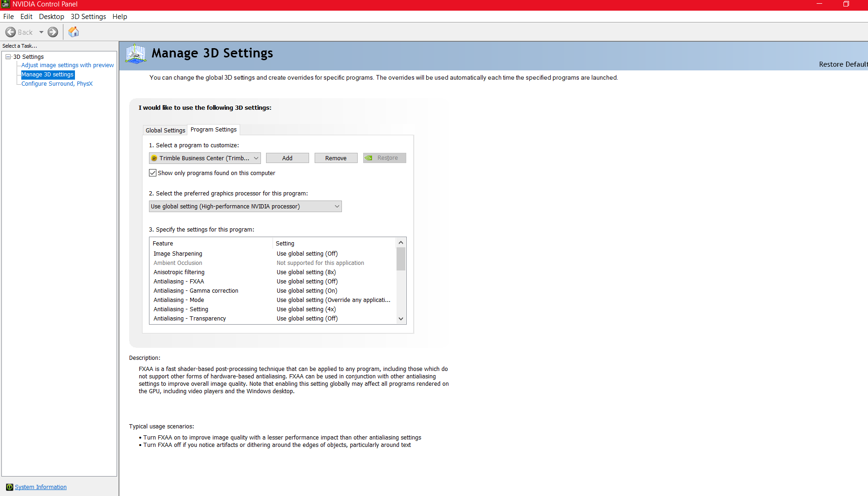Minimize the NVIDIA Control Panel window
Screen dimensions: 868x496
click(819, 4)
